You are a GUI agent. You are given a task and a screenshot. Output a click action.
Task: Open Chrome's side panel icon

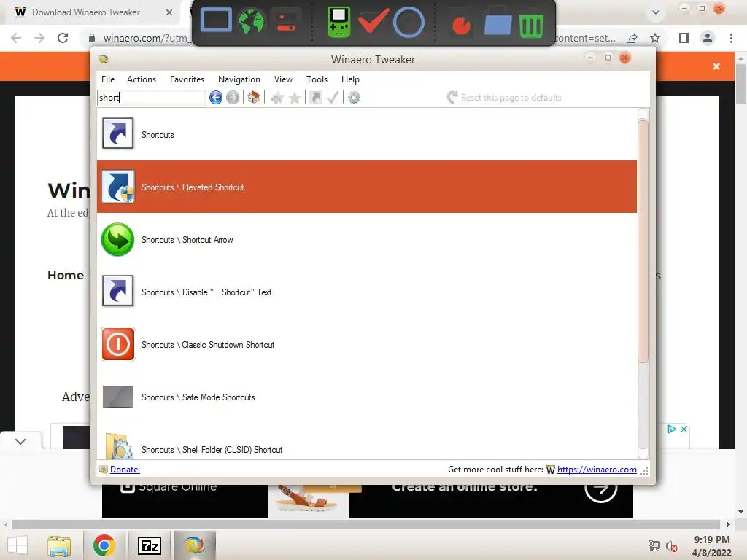pyautogui.click(x=684, y=38)
